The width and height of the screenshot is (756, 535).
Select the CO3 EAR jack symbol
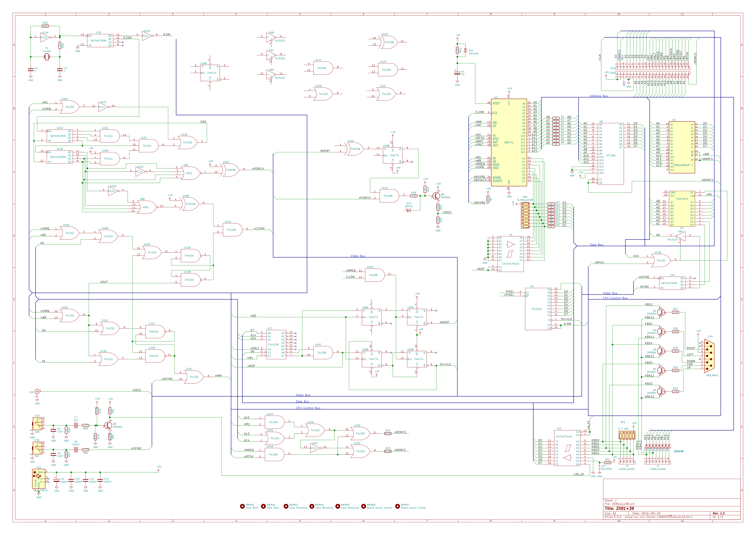click(37, 424)
